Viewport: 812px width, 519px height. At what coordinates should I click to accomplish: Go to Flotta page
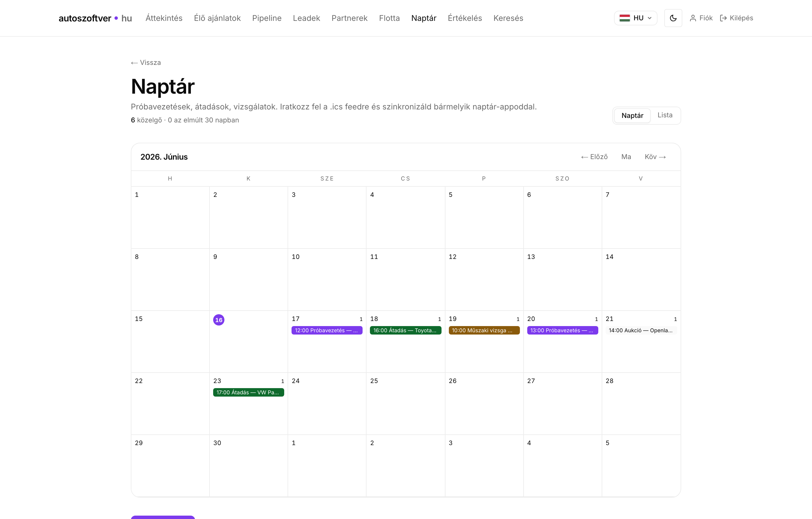[389, 18]
